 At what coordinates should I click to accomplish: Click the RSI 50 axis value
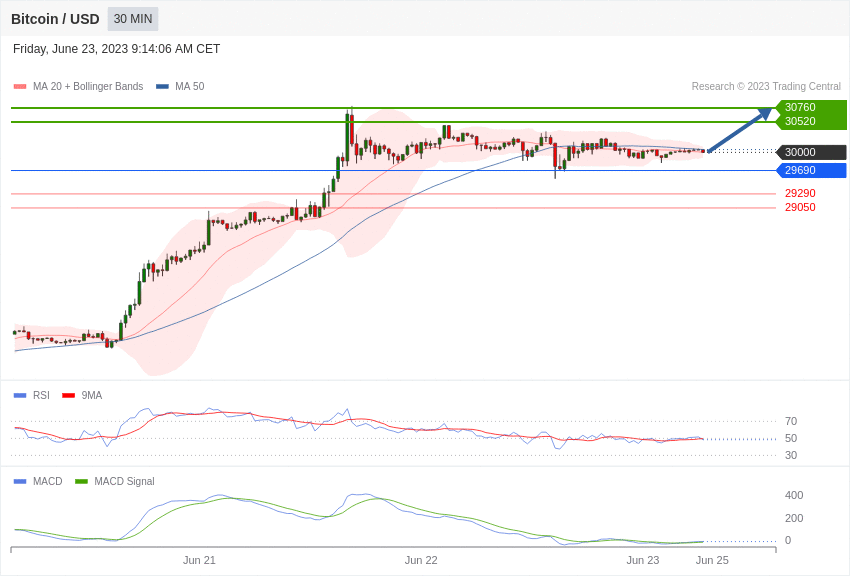pyautogui.click(x=791, y=438)
